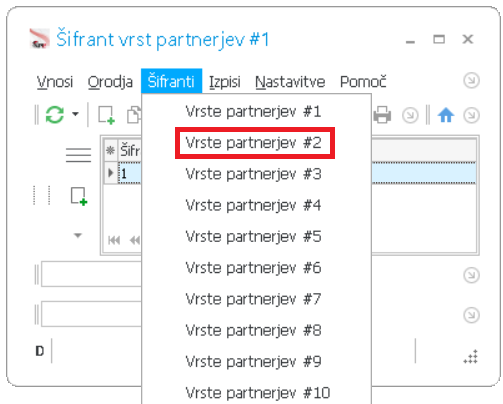503x404 pixels.
Task: Click the add record icon left of grid
Action: click(x=79, y=196)
